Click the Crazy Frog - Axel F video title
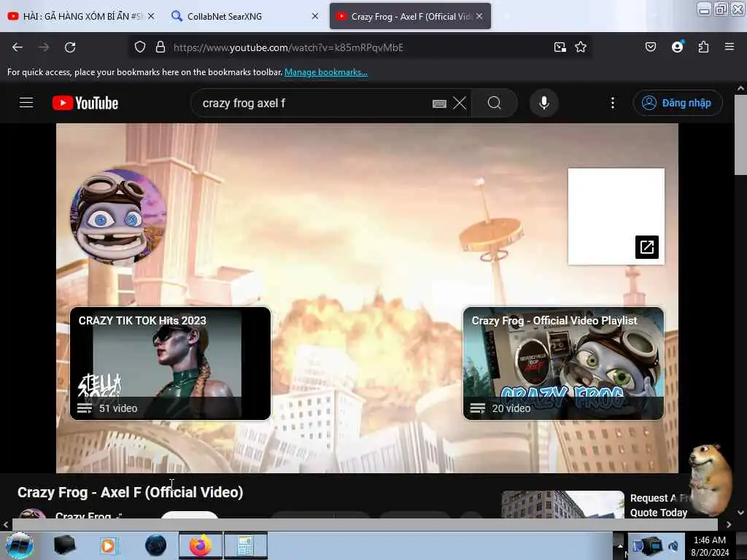The height and width of the screenshot is (560, 747). (130, 492)
